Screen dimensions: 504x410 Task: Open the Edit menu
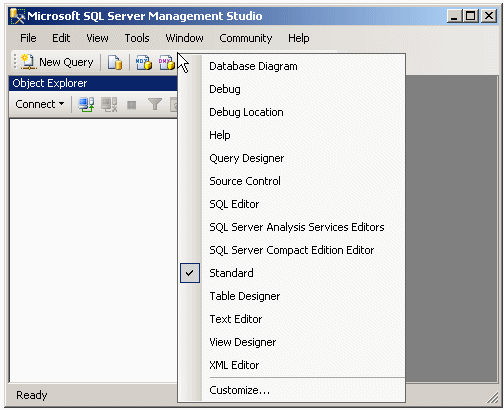[x=61, y=38]
